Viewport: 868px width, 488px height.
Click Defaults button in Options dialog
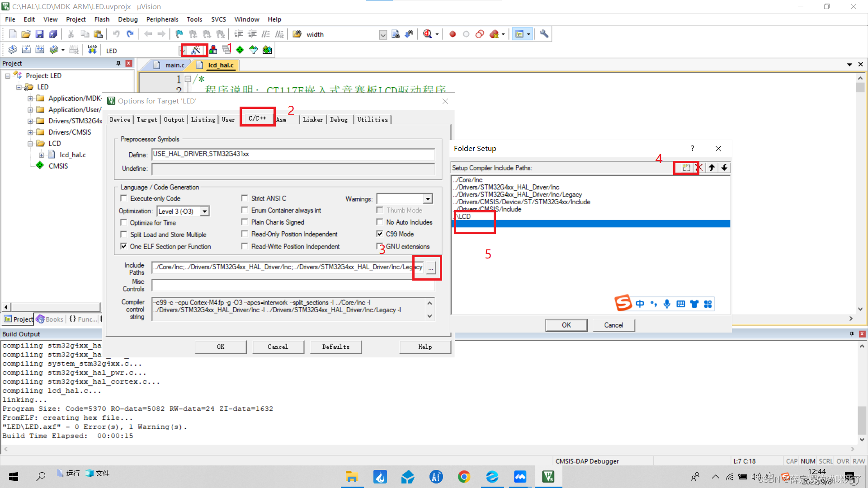tap(335, 347)
